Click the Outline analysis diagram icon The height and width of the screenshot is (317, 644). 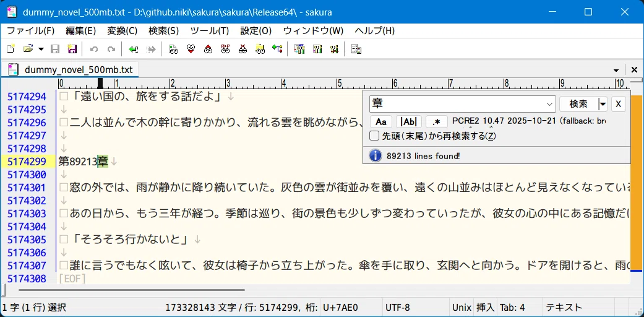coord(277,50)
